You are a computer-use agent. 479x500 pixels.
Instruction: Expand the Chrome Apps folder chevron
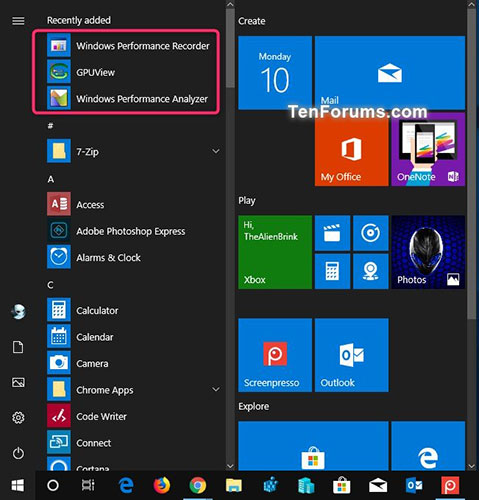216,389
